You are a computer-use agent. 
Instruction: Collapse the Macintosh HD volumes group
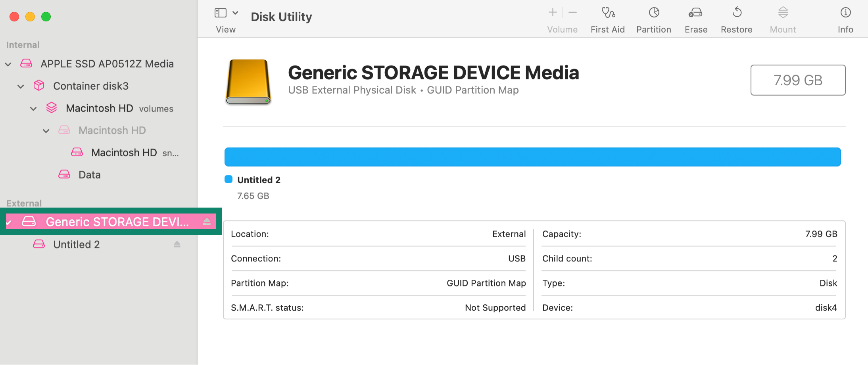pyautogui.click(x=33, y=108)
